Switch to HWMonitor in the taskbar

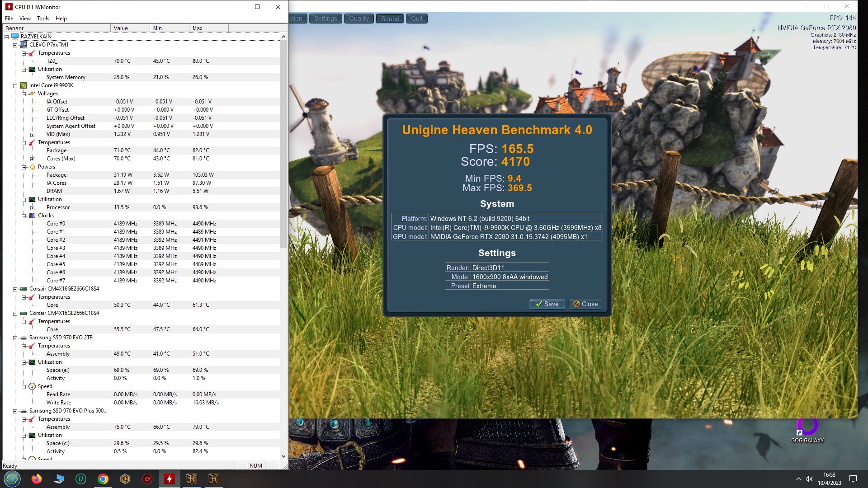click(x=170, y=479)
